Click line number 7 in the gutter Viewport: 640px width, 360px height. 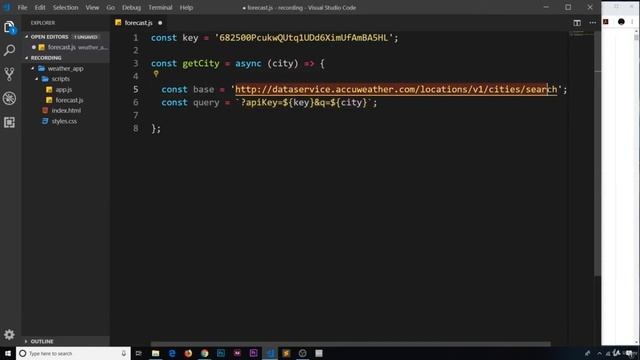pyautogui.click(x=136, y=116)
